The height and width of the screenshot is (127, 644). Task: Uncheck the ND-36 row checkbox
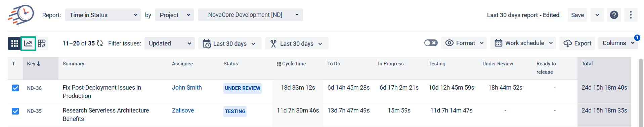click(15, 88)
